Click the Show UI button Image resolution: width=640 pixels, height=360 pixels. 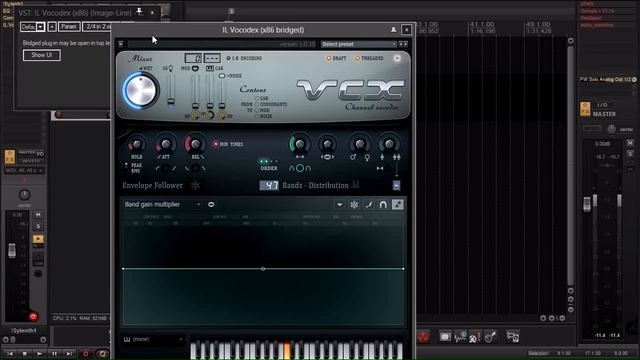click(x=42, y=55)
